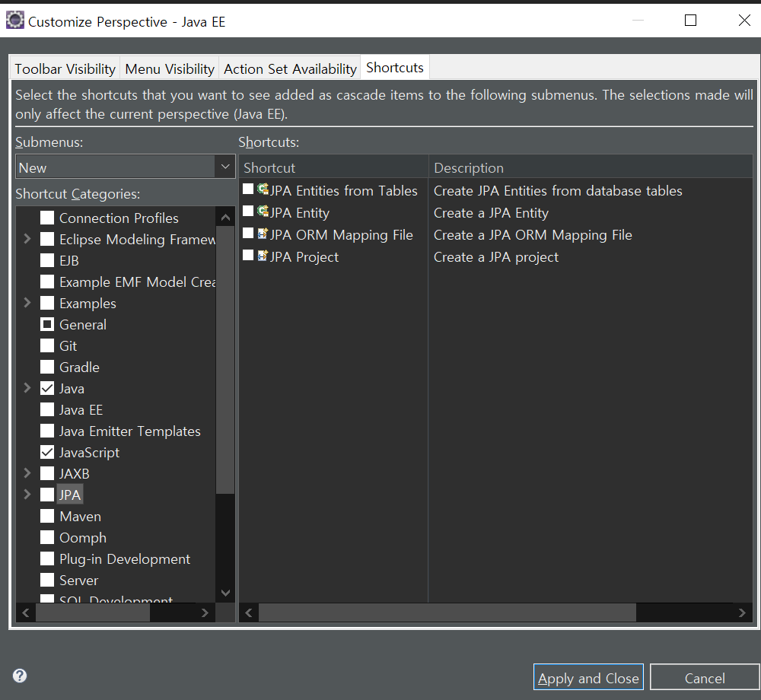Check the Plug-in Development checkbox

point(47,558)
